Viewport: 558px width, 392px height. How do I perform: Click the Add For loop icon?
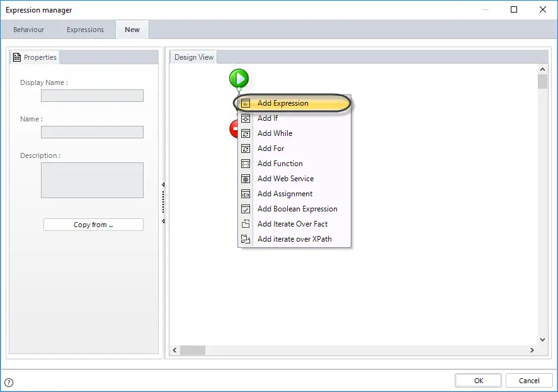coord(246,148)
